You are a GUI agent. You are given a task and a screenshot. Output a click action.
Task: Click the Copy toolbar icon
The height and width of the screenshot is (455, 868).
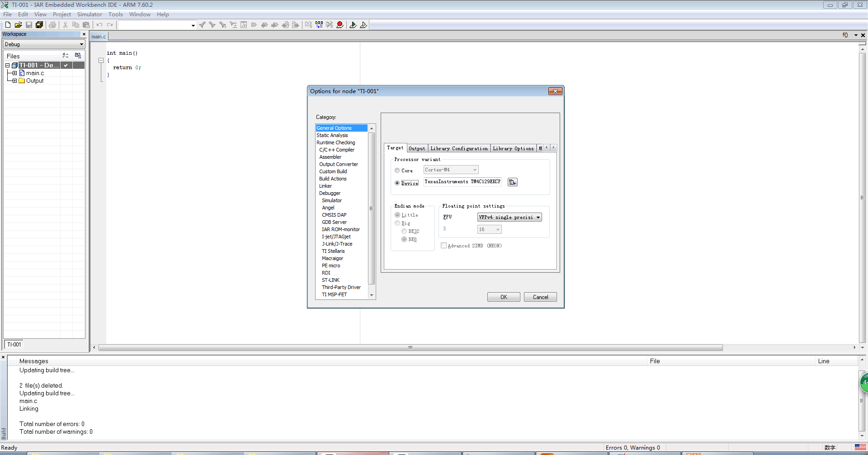pos(76,25)
